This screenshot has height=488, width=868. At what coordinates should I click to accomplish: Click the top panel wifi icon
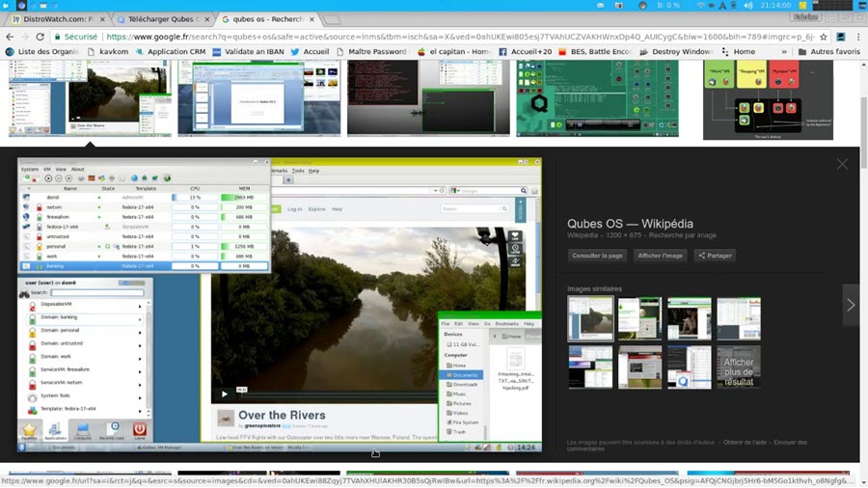(x=701, y=5)
